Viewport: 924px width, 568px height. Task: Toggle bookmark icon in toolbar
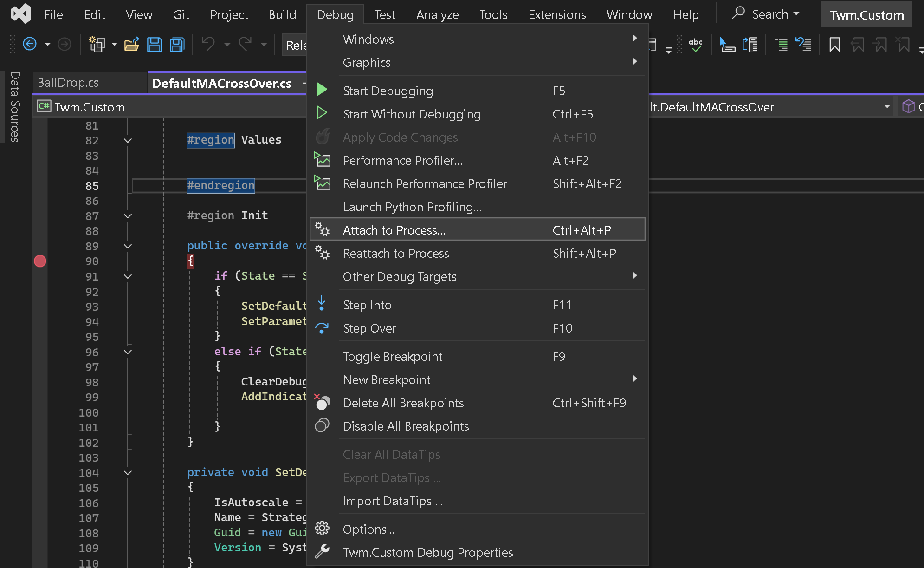[x=834, y=45]
